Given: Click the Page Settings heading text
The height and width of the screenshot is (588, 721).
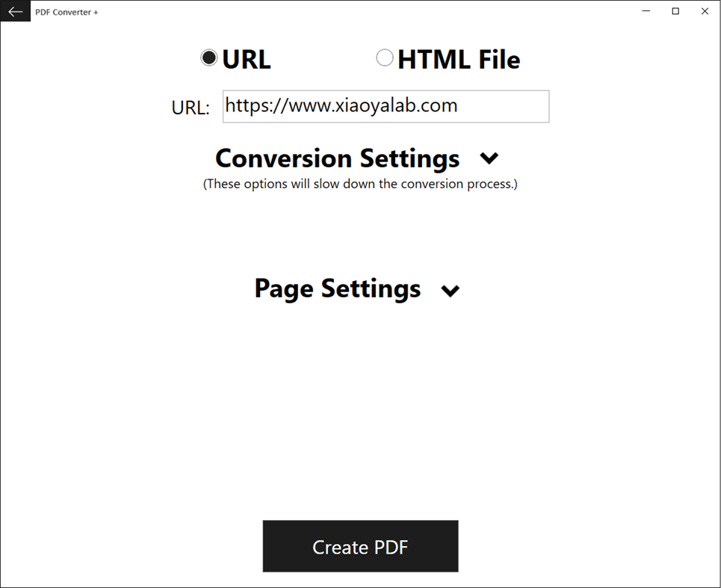Looking at the screenshot, I should (337, 289).
